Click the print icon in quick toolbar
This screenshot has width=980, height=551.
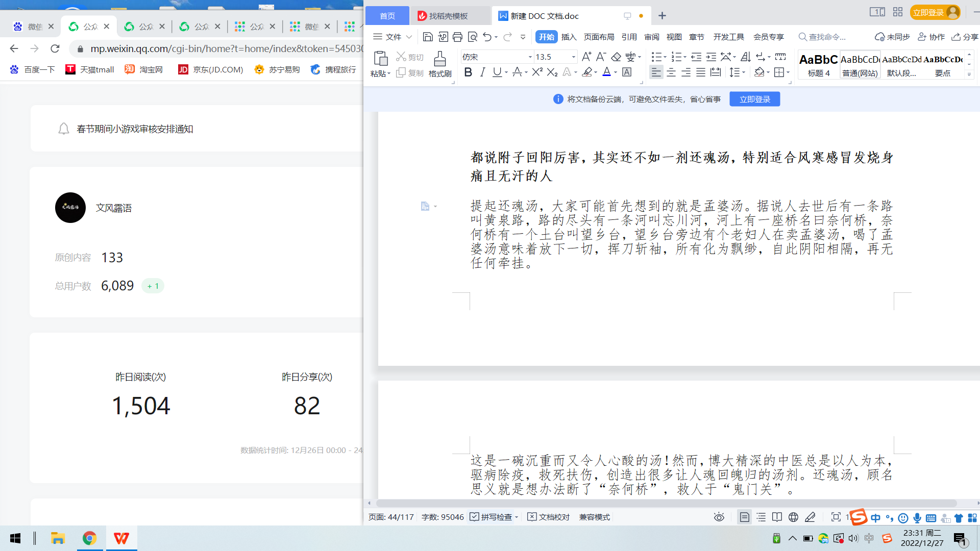[x=457, y=37]
